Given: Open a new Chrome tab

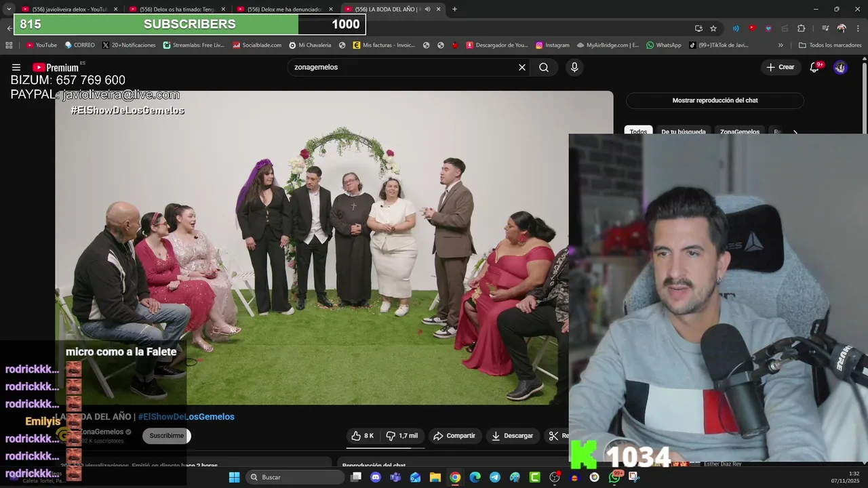Looking at the screenshot, I should (454, 9).
